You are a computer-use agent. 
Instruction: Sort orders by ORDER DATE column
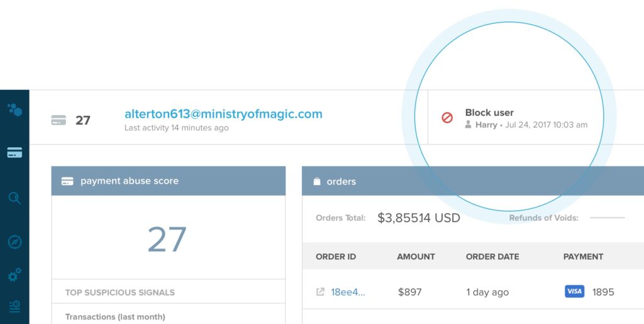coord(492,257)
